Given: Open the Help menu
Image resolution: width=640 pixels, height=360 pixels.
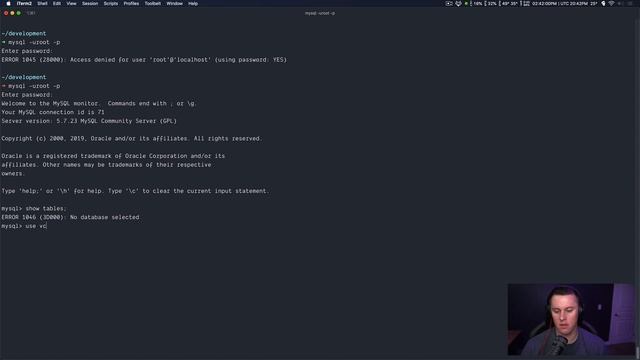Looking at the screenshot, I should [193, 3].
